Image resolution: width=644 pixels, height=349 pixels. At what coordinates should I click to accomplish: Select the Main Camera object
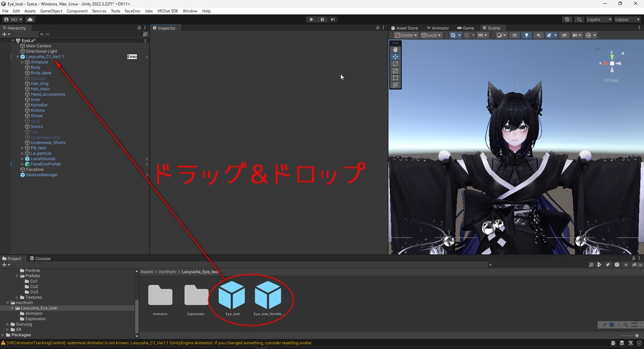tap(38, 46)
